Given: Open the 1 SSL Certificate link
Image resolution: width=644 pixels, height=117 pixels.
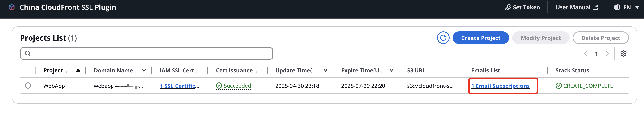Looking at the screenshot, I should (x=179, y=86).
